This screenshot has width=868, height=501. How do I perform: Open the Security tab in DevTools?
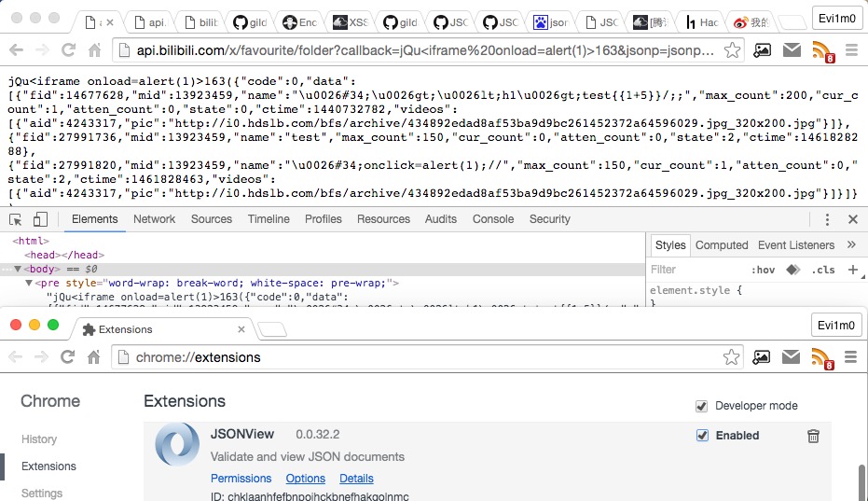tap(550, 219)
